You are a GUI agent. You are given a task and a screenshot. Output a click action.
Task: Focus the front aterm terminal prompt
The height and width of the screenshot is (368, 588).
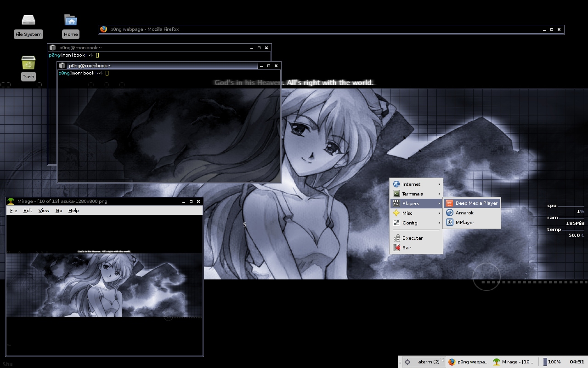(x=83, y=73)
